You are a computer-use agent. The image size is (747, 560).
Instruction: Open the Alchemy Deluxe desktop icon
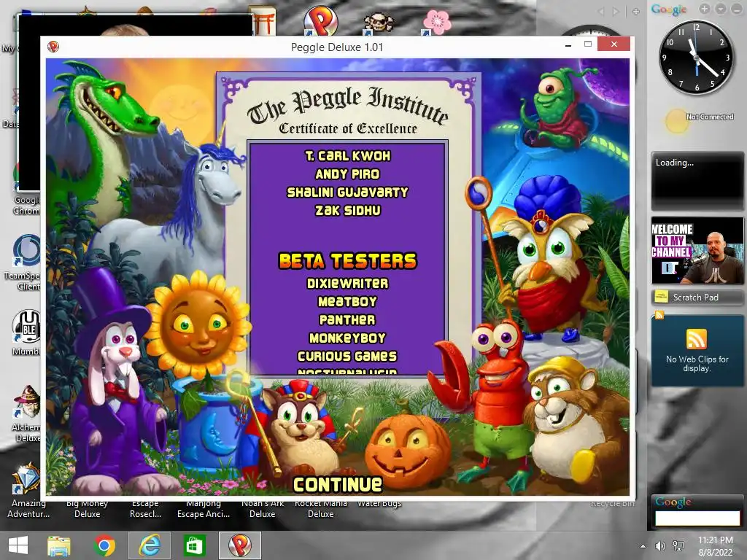27,413
